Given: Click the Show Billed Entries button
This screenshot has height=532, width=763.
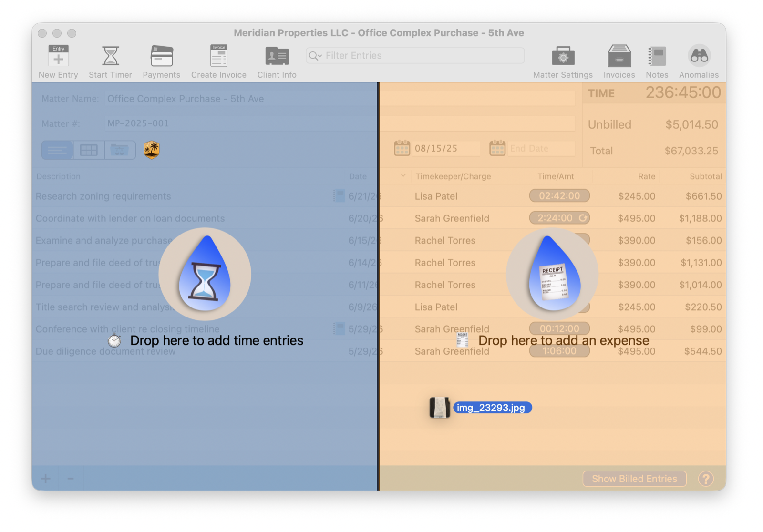Looking at the screenshot, I should [635, 479].
